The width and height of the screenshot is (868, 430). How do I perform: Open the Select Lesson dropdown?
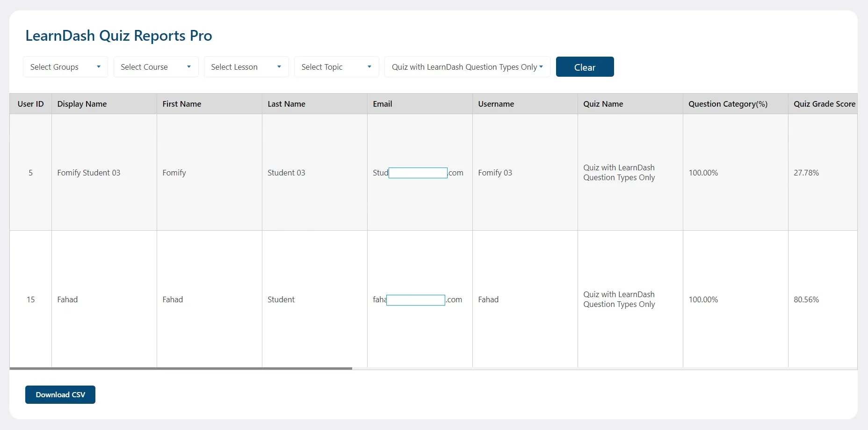click(x=246, y=66)
